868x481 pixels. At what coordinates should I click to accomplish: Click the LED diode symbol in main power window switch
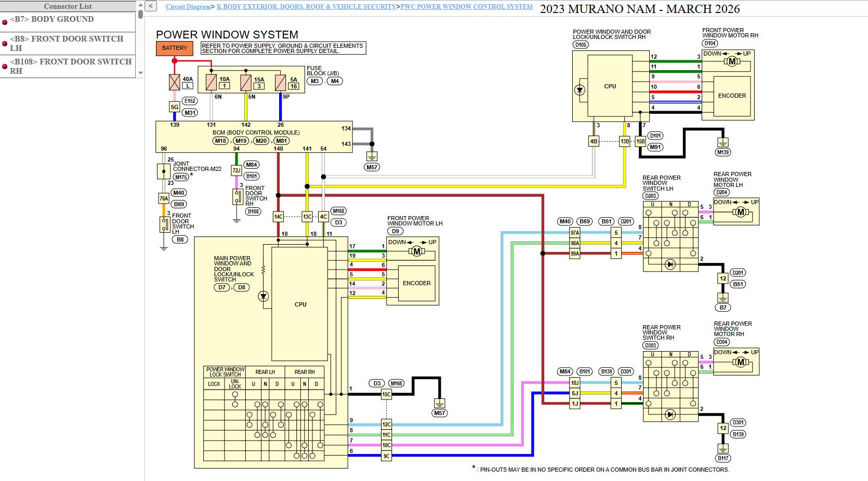(x=264, y=296)
